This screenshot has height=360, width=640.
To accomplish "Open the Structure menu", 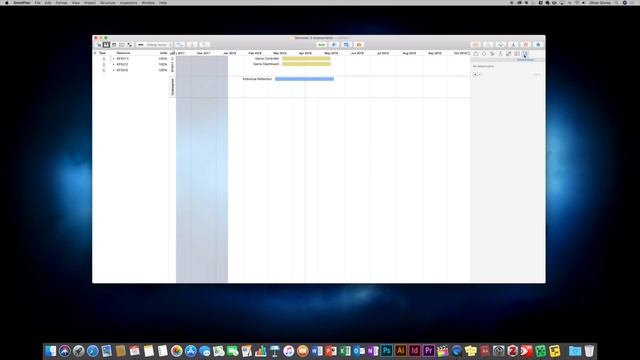I will click(108, 2).
